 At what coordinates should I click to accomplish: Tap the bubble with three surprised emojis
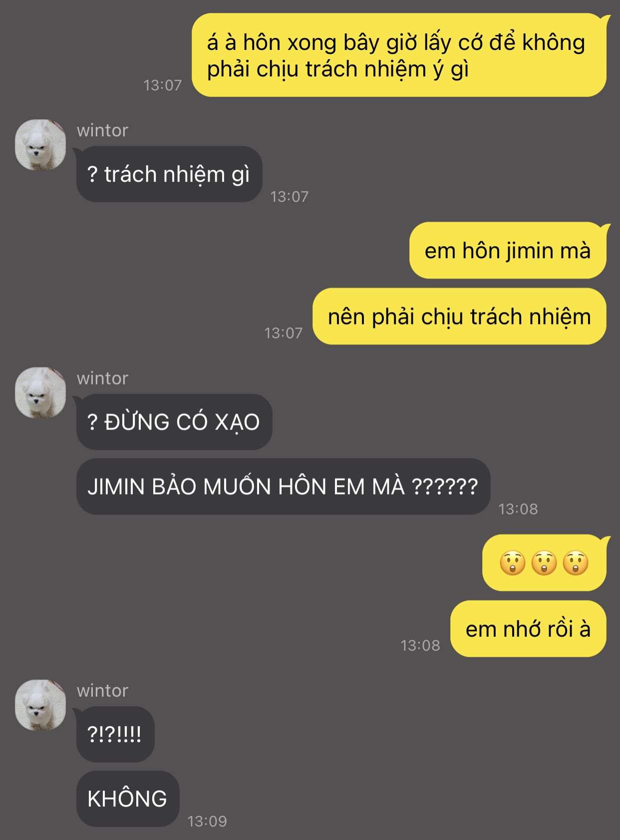tap(545, 563)
